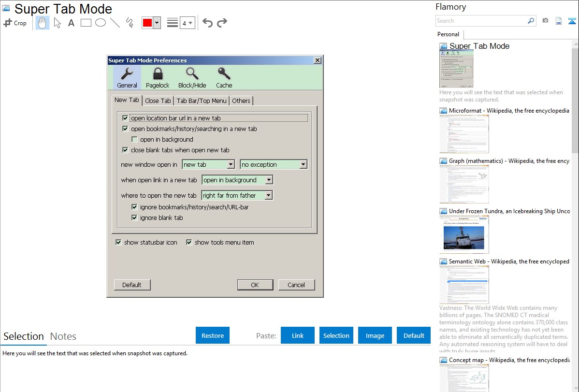Click the Flamory search input field
This screenshot has height=392, width=579.
click(x=481, y=21)
